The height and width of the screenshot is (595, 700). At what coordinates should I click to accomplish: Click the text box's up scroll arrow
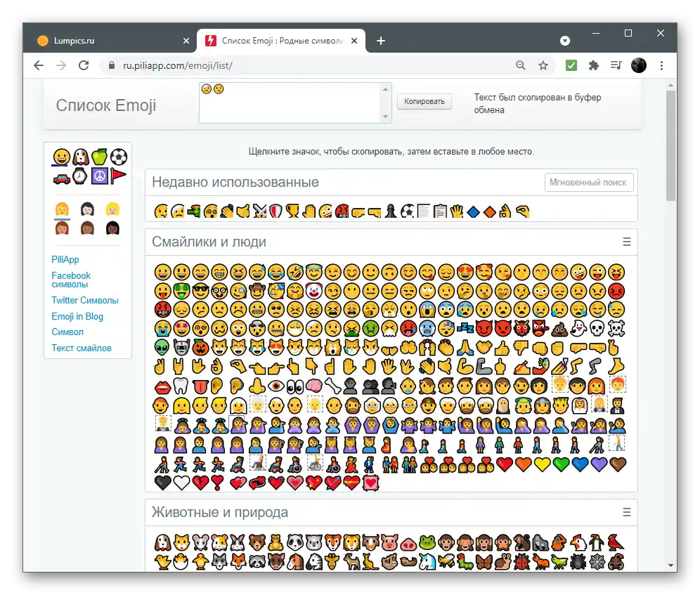[385, 89]
